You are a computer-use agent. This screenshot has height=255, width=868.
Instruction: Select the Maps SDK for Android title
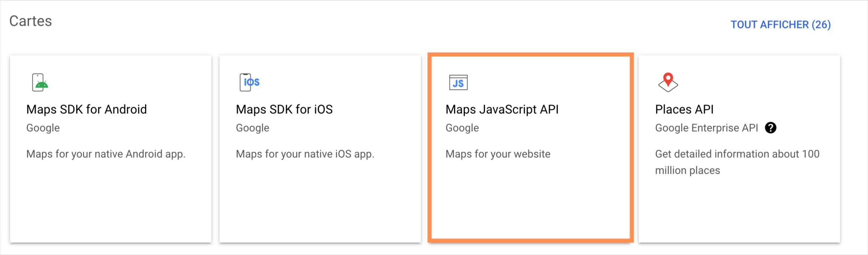click(86, 109)
